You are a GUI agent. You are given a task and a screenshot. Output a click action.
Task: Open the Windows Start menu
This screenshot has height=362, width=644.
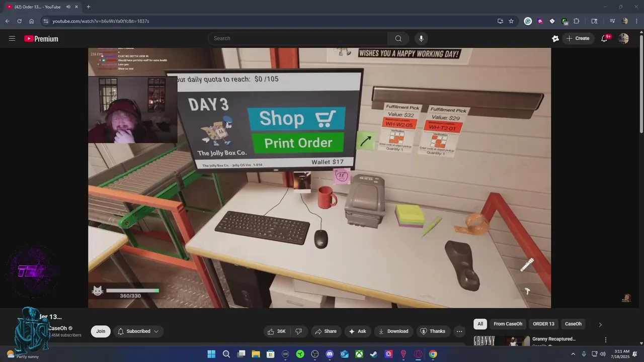coord(211,354)
